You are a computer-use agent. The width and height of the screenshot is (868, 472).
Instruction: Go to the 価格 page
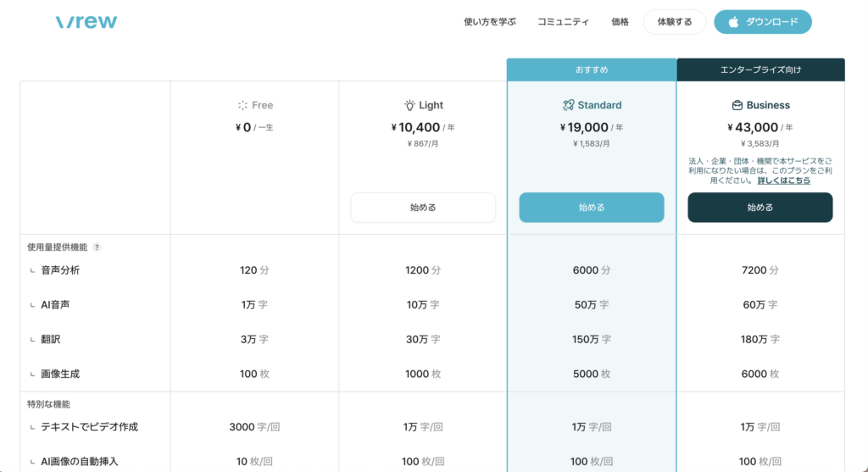pyautogui.click(x=620, y=22)
